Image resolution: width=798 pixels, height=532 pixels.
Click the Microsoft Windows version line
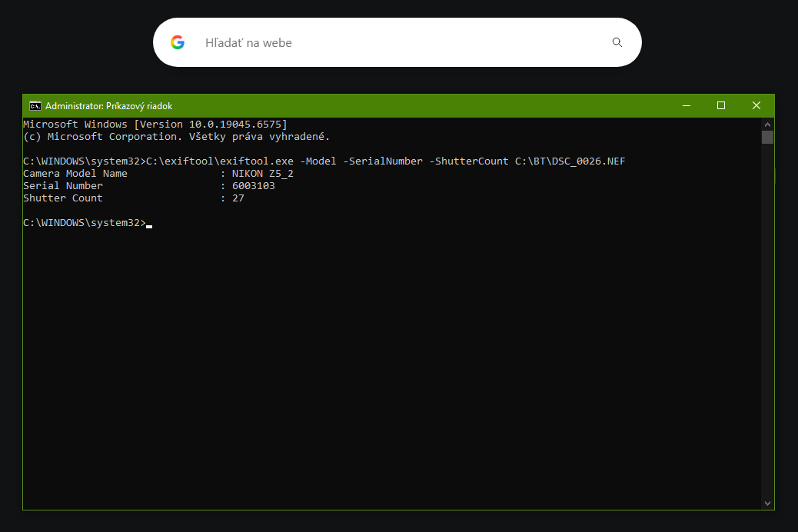pyautogui.click(x=155, y=125)
